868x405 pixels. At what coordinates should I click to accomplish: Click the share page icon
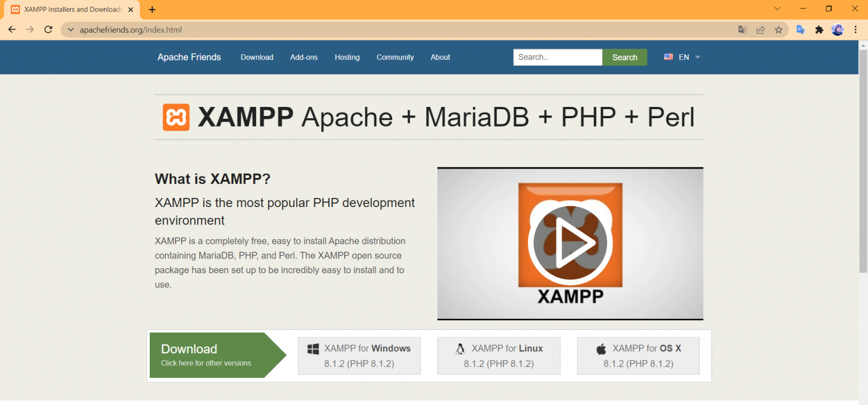pyautogui.click(x=761, y=30)
